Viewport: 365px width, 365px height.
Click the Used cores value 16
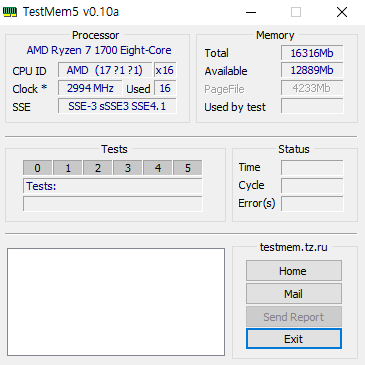click(x=165, y=88)
